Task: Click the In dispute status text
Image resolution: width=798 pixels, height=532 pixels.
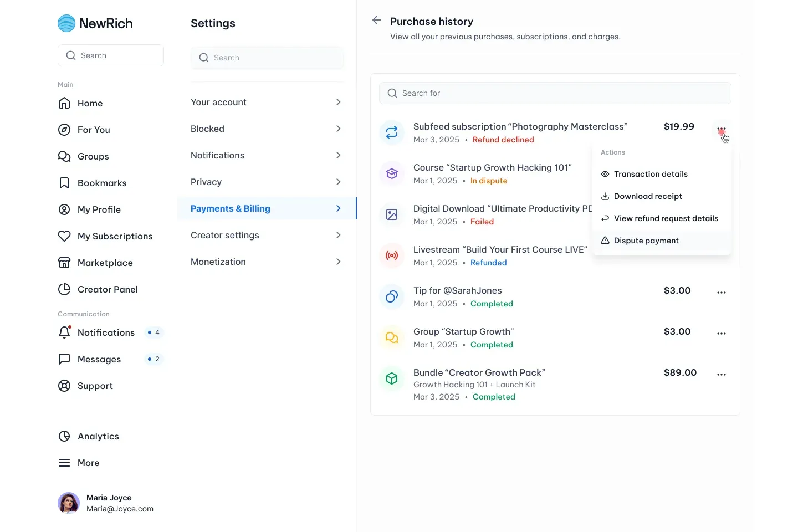Action: tap(489, 181)
